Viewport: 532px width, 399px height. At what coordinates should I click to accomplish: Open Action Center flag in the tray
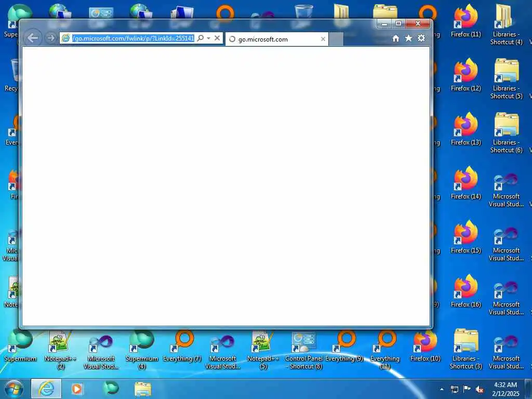[467, 389]
